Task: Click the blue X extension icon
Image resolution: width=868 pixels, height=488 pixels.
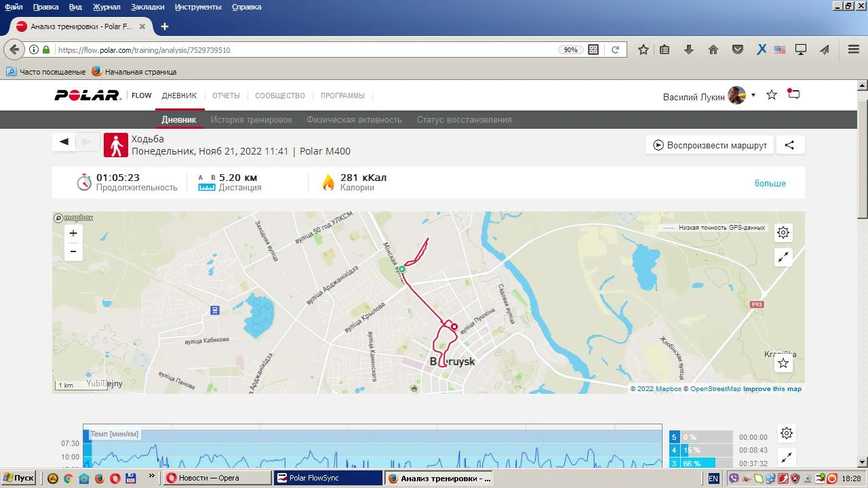Action: pyautogui.click(x=762, y=49)
